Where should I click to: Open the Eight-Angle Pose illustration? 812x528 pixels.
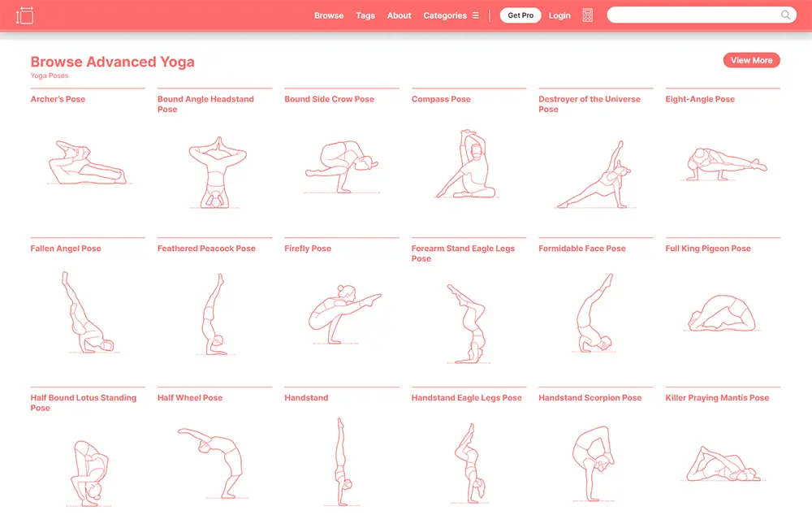(x=724, y=164)
